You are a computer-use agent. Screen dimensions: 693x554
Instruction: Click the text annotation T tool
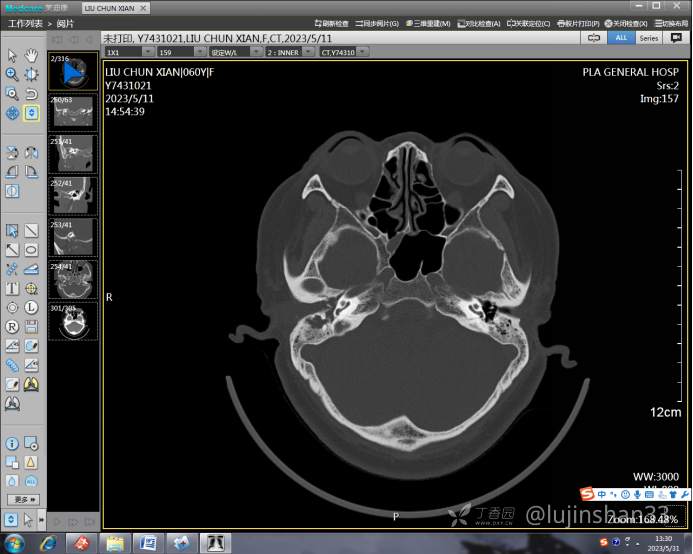tap(12, 288)
